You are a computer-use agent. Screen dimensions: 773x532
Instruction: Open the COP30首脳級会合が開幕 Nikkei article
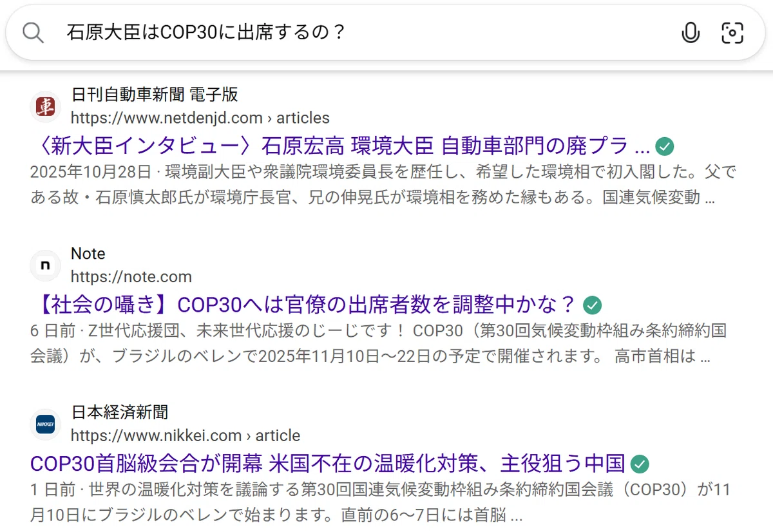pyautogui.click(x=328, y=464)
